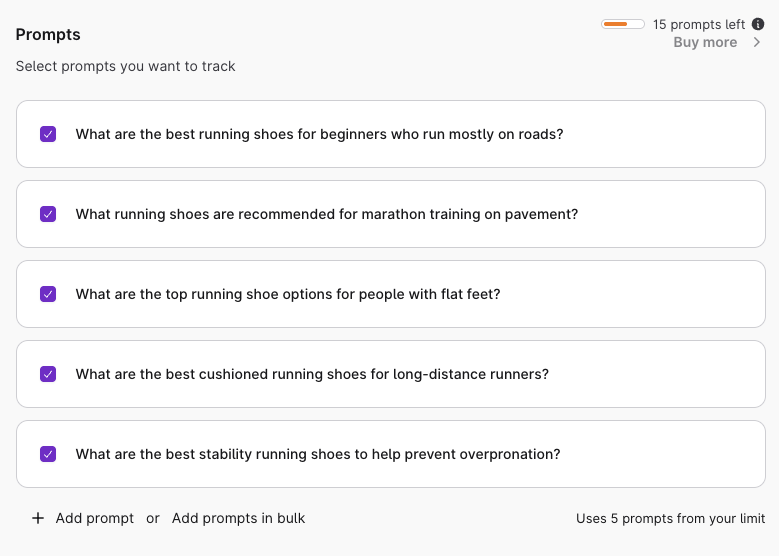Deselect the flat feet prompt checkbox
Screen dimensions: 779x556
pos(48,294)
